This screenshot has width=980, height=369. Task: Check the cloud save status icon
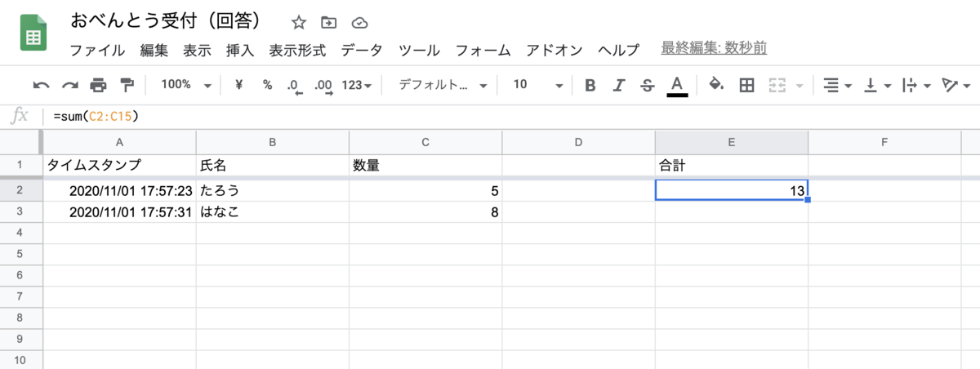tap(359, 22)
